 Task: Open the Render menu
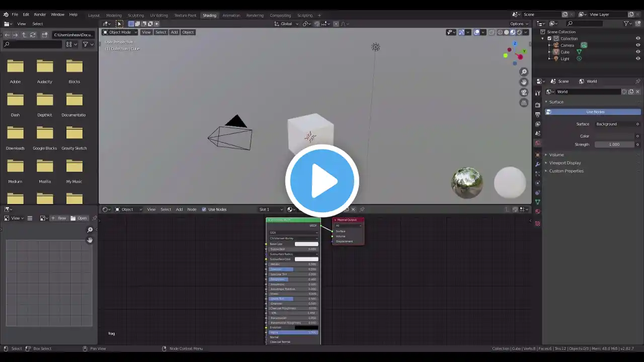[x=40, y=15]
